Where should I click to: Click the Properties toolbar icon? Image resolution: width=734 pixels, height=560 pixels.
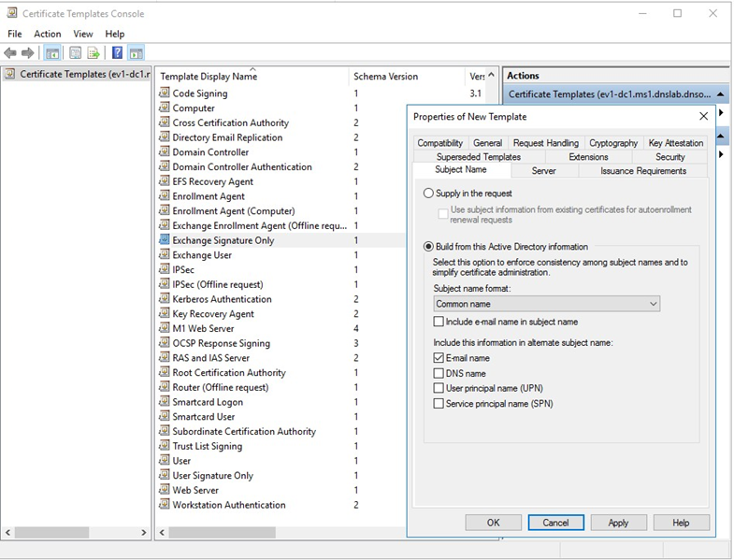pyautogui.click(x=76, y=53)
